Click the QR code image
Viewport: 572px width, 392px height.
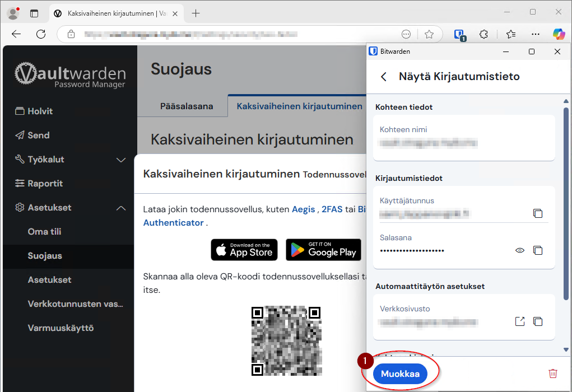pyautogui.click(x=286, y=340)
